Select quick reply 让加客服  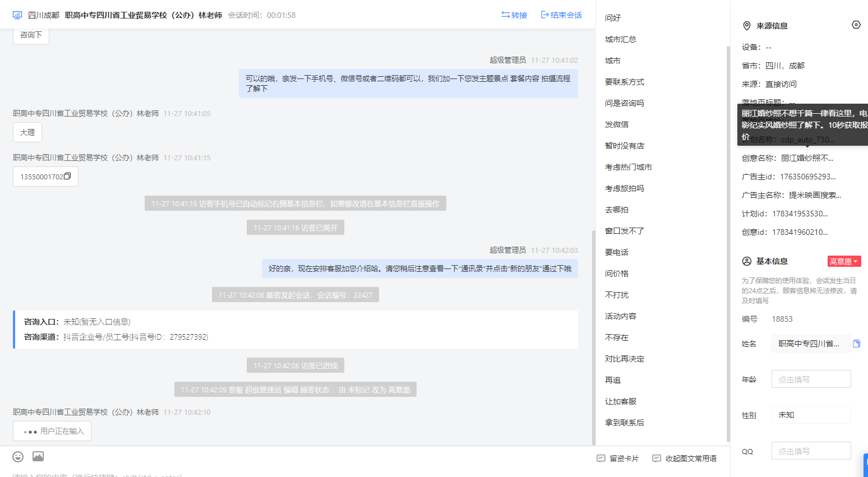click(x=621, y=401)
